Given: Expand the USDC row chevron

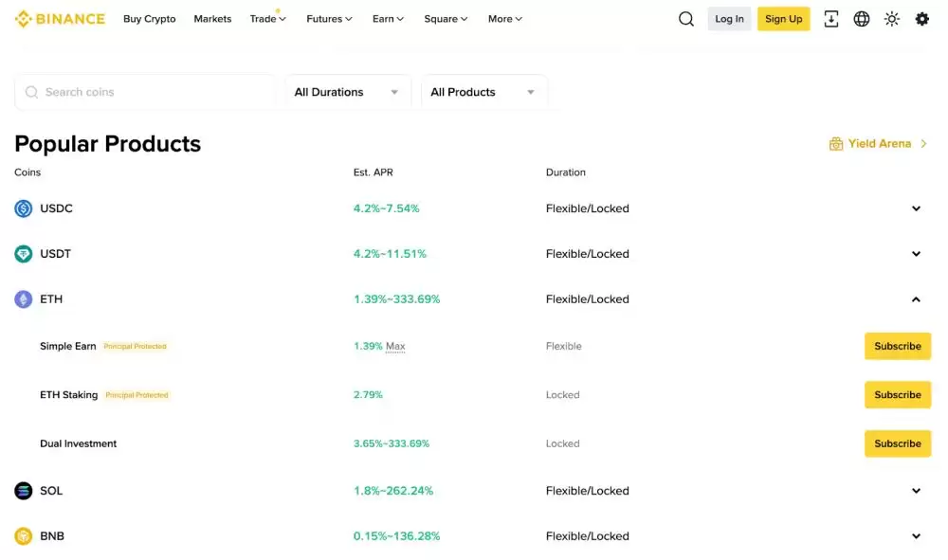Looking at the screenshot, I should (916, 208).
